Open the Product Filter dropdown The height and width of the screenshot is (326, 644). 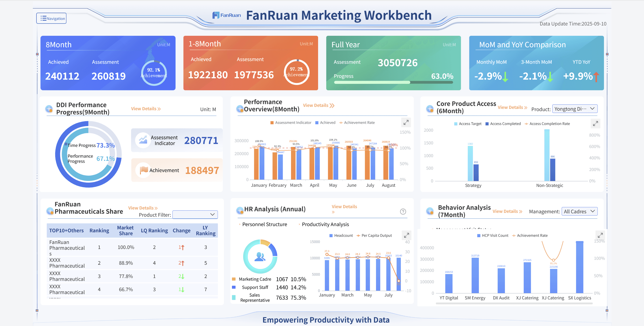point(195,215)
